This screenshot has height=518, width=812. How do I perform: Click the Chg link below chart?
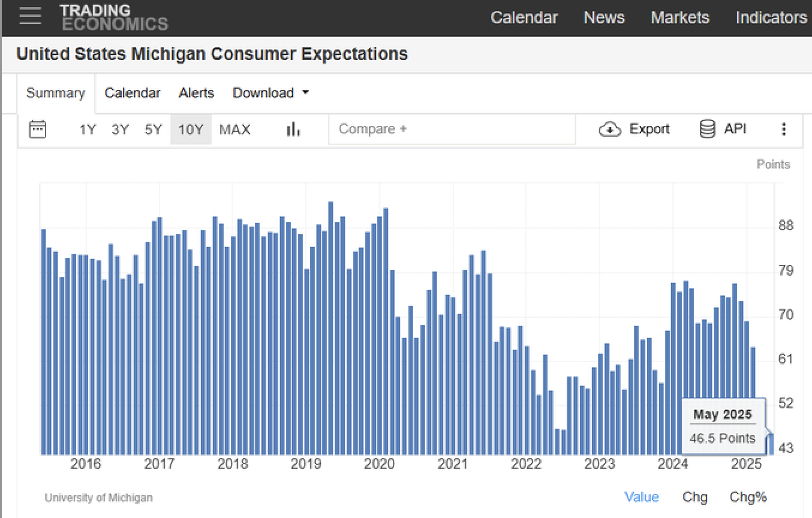click(694, 497)
